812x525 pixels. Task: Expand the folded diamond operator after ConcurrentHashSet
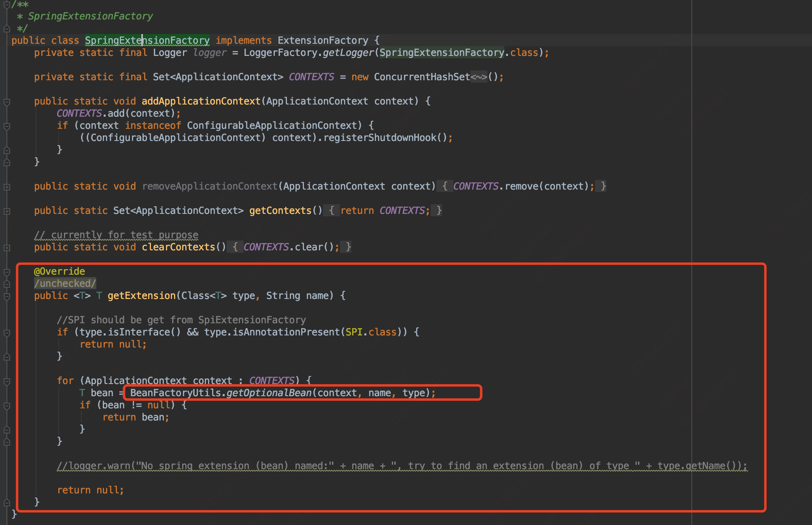click(x=479, y=77)
